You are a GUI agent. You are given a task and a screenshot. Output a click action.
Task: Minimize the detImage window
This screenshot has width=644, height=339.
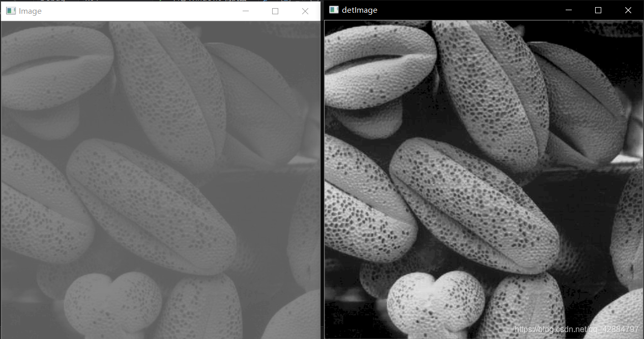569,10
